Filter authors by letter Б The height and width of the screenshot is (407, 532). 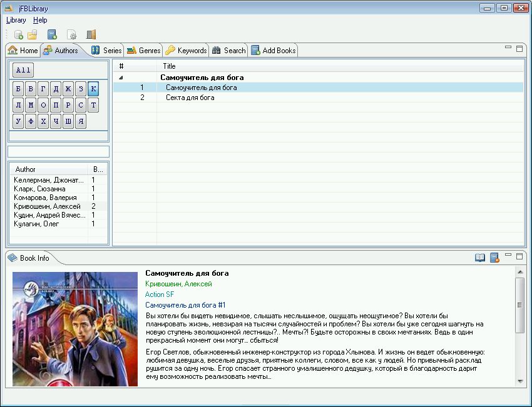coord(18,89)
